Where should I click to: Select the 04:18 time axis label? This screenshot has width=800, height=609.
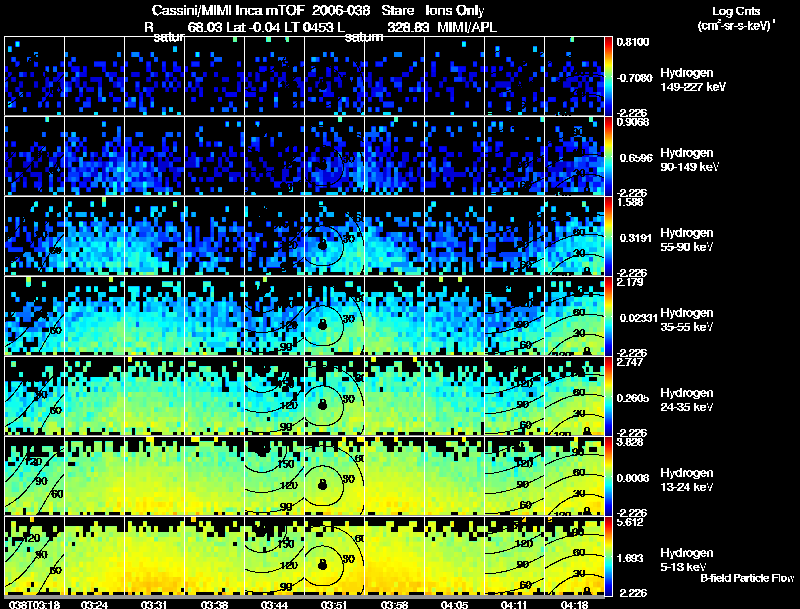pos(574,604)
